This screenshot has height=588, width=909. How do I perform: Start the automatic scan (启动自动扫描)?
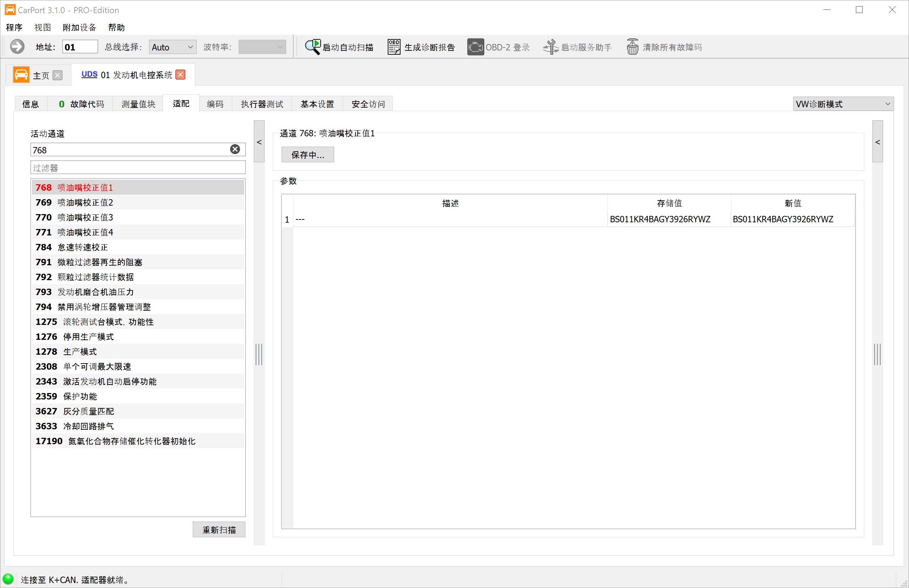pos(339,47)
